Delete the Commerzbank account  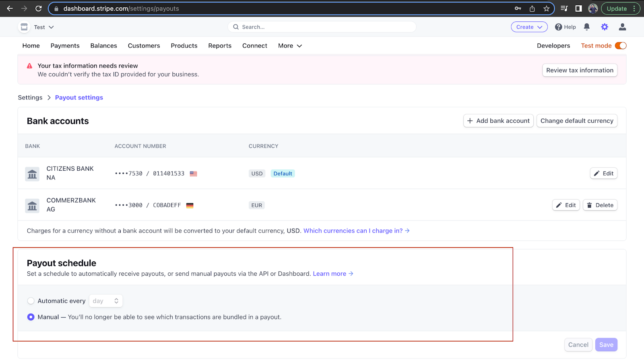click(x=600, y=205)
